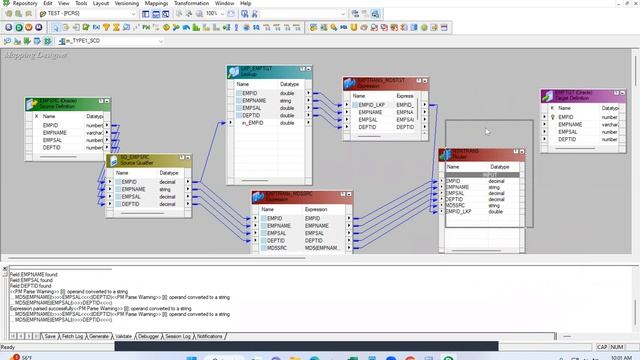
Task: Toggle the Overview window view button
Action: pos(166,13)
